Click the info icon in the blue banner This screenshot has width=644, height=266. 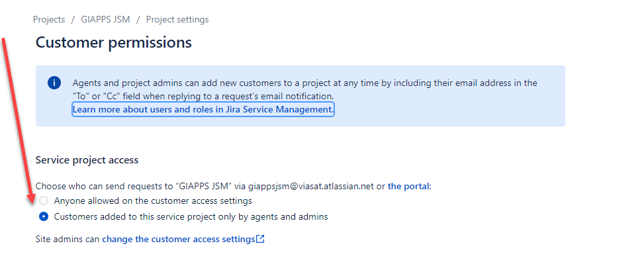tap(54, 83)
